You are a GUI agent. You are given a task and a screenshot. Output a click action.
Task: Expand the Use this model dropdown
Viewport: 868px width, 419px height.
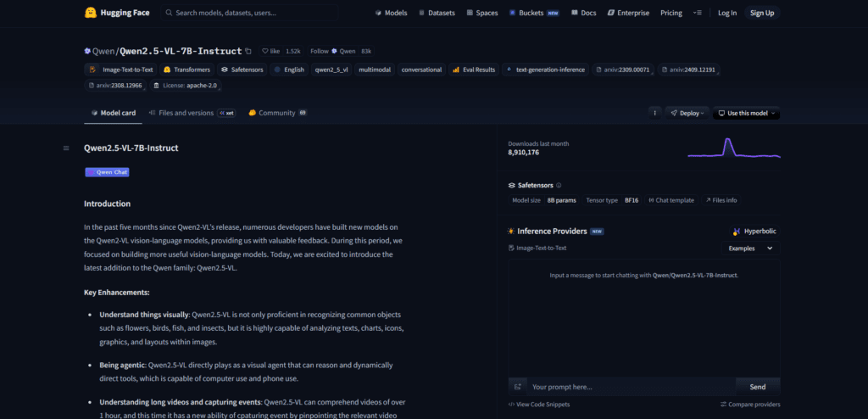pyautogui.click(x=746, y=113)
